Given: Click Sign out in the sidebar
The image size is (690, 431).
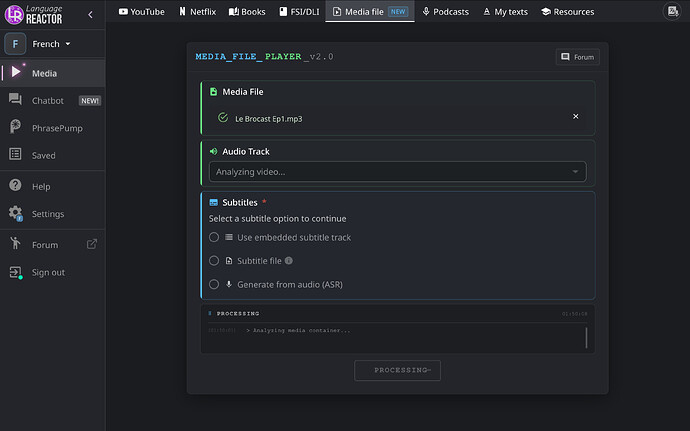Looking at the screenshot, I should 47,272.
